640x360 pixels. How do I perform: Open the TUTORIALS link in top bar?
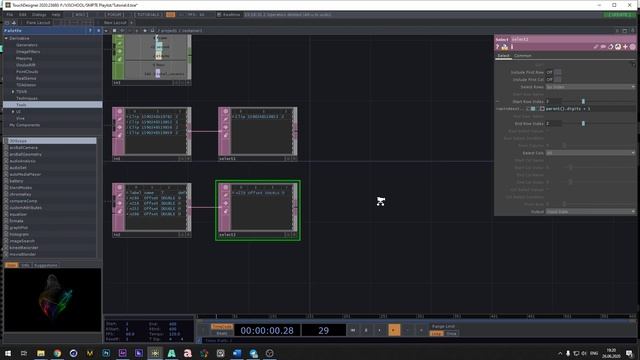pos(149,15)
